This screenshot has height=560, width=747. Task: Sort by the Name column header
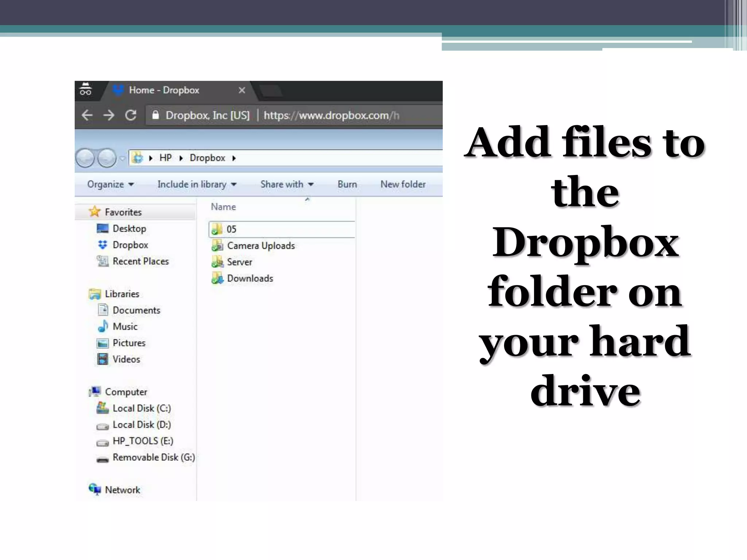pyautogui.click(x=223, y=207)
